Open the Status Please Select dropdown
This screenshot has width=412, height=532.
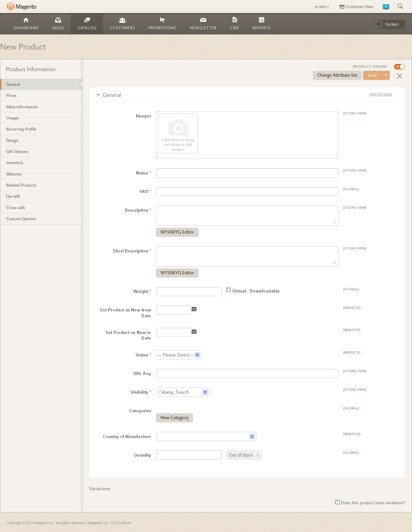(179, 355)
